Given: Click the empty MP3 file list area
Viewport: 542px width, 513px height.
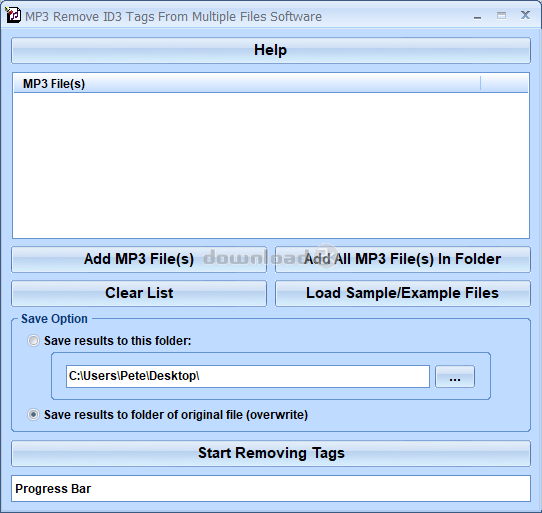Looking at the screenshot, I should 271,165.
